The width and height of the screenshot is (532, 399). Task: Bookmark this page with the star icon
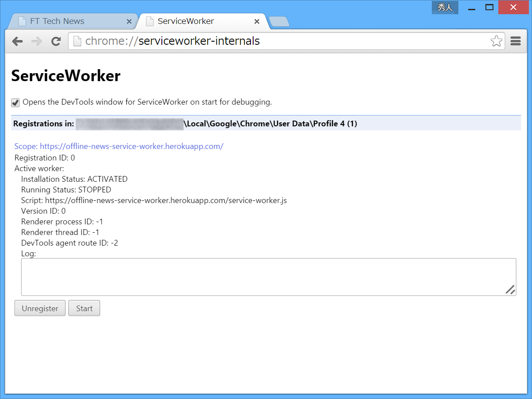(x=496, y=41)
